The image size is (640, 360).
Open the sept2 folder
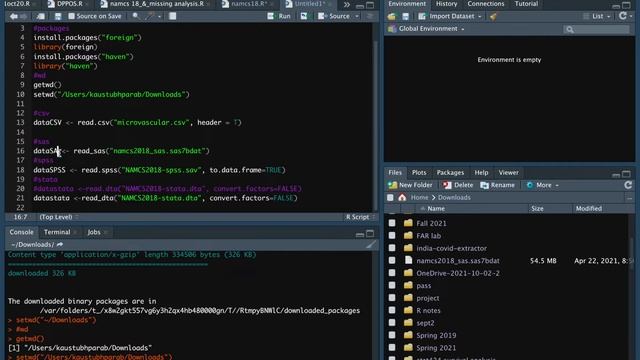pyautogui.click(x=425, y=323)
